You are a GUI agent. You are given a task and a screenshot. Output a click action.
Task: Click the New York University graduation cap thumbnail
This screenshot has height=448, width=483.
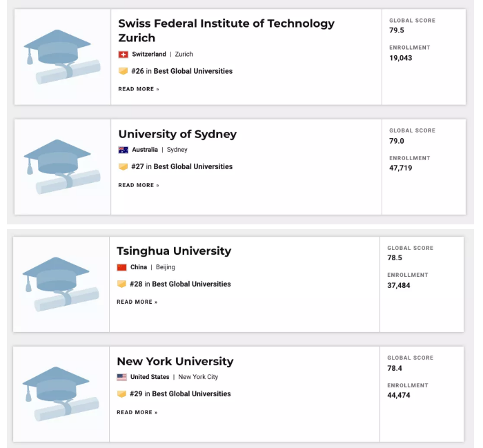click(61, 394)
